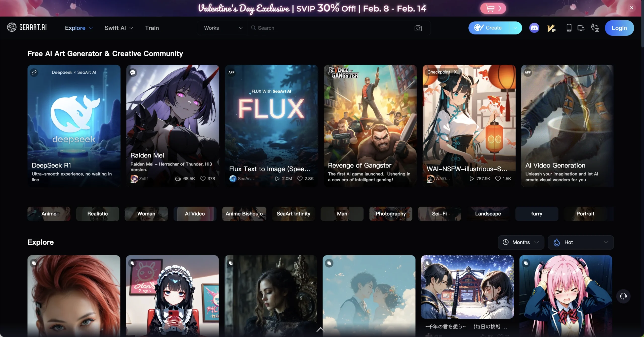Click the chat bubble icon on Raiden Mei card
This screenshot has height=337, width=644.
tap(133, 72)
